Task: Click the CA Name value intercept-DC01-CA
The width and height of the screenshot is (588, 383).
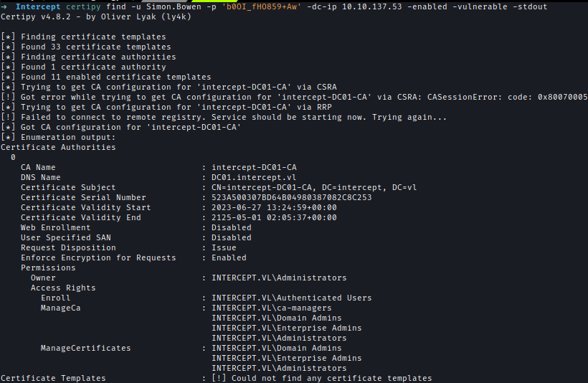Action: [254, 167]
